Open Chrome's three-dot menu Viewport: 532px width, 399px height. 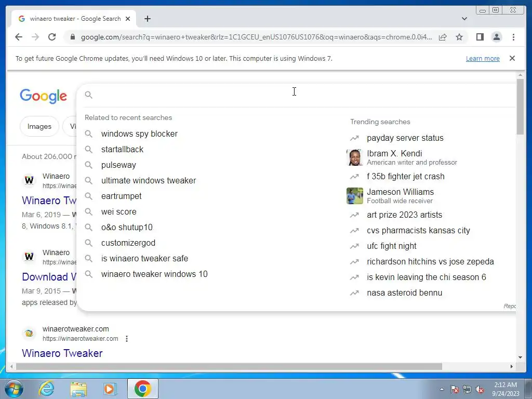513,37
